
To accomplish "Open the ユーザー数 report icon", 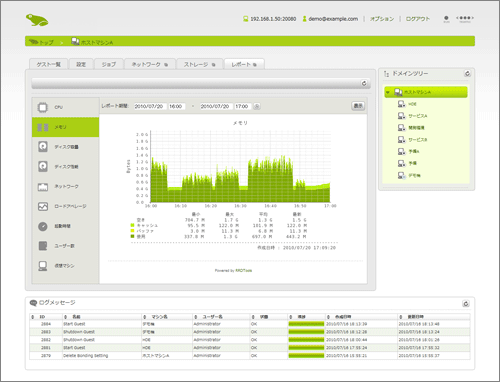I will [43, 246].
